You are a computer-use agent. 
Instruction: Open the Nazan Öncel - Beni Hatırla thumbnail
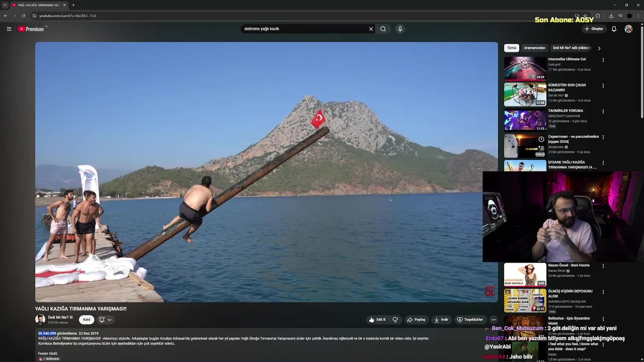click(525, 275)
